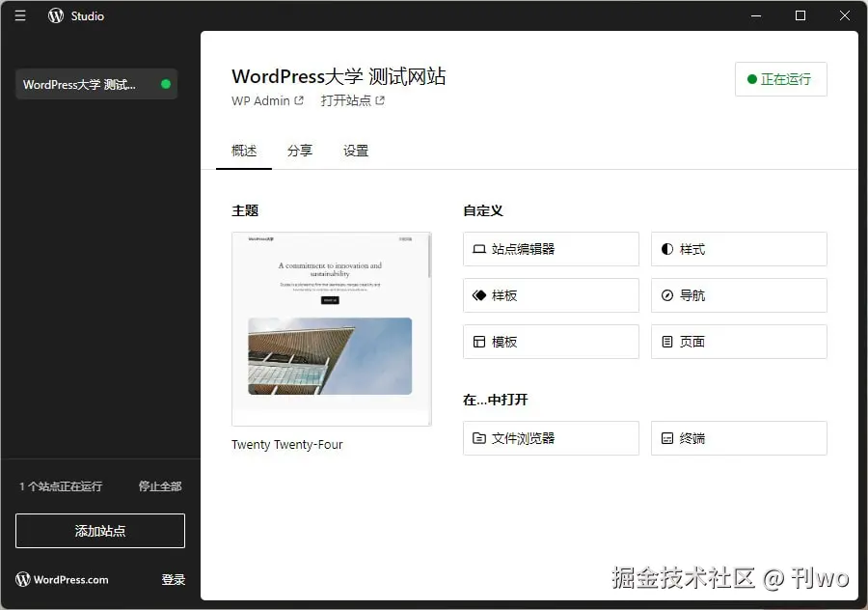868x610 pixels.
Task: Open the 样式 button
Action: click(739, 249)
